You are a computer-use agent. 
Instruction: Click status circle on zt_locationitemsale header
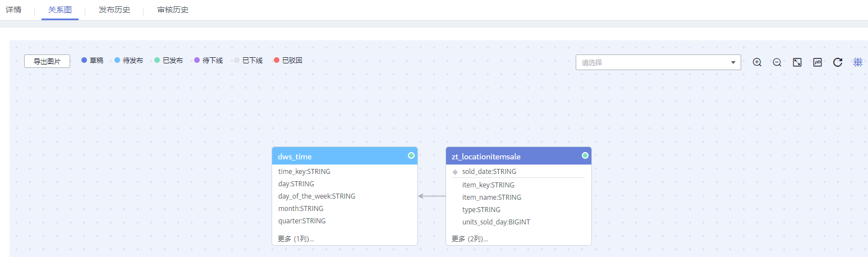point(585,155)
